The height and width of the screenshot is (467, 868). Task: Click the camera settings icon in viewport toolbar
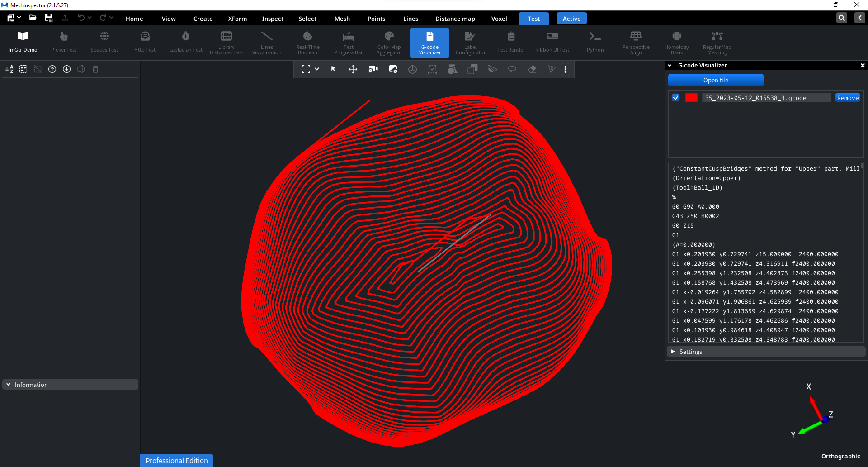click(373, 69)
